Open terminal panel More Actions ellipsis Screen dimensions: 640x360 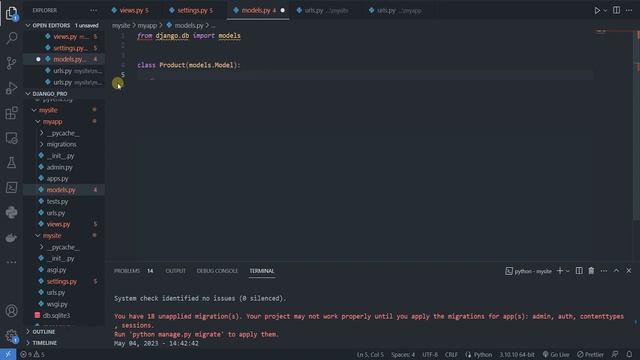tap(604, 271)
